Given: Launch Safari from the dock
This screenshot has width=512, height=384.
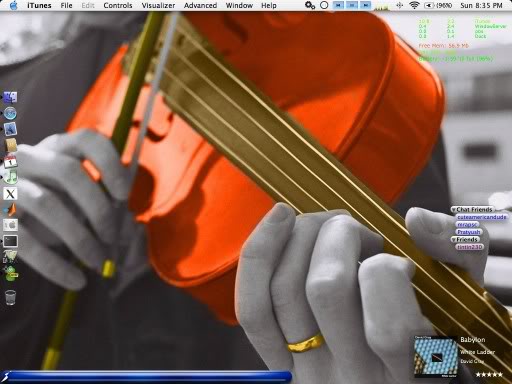Looking at the screenshot, I should [10, 114].
